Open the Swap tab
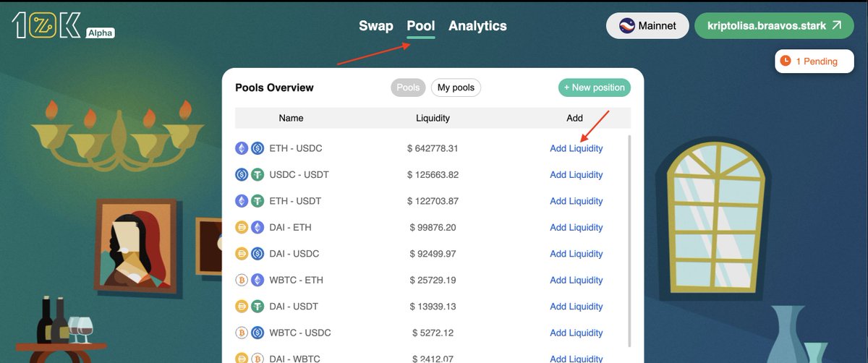 376,26
